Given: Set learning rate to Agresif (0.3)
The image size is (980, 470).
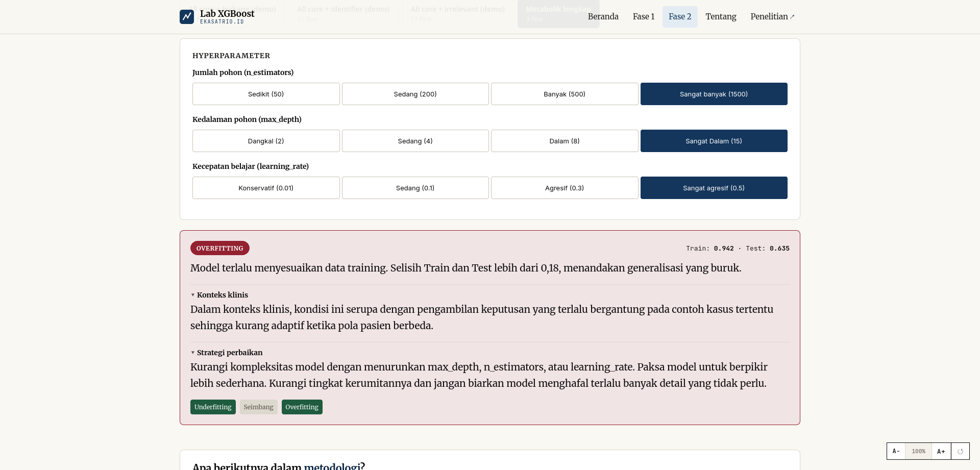Looking at the screenshot, I should coord(565,188).
